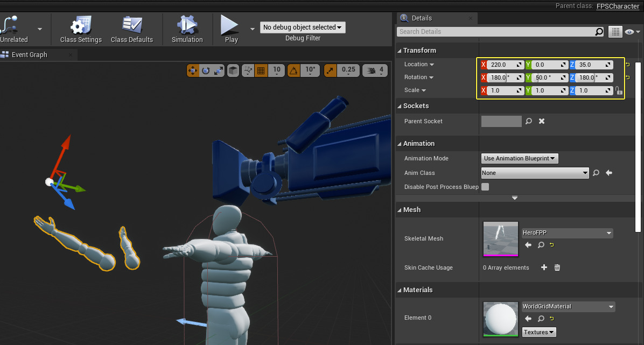This screenshot has width=644, height=345.
Task: Open the Animation Mode dropdown
Action: click(519, 158)
